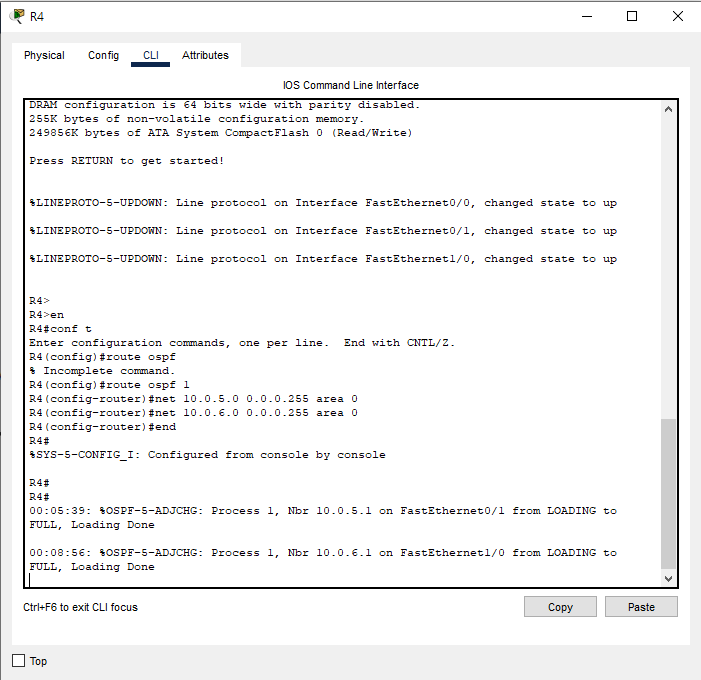Click the CLI cursor input line at bottom
This screenshot has width=701, height=680.
click(344, 580)
